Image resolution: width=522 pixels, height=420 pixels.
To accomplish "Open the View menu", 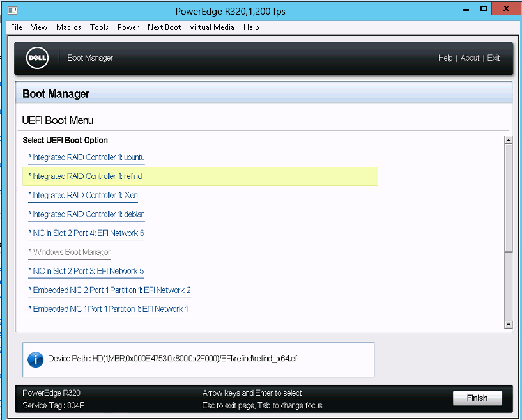I will coord(39,27).
